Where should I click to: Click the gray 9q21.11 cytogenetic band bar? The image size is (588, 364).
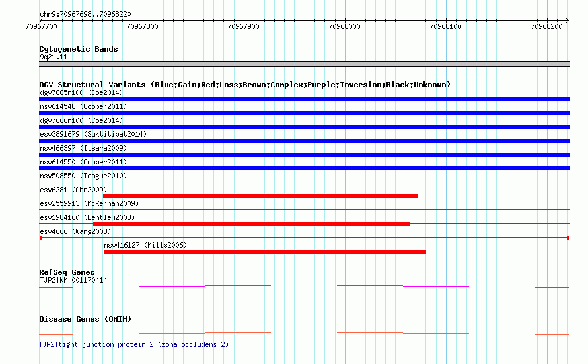304,64
